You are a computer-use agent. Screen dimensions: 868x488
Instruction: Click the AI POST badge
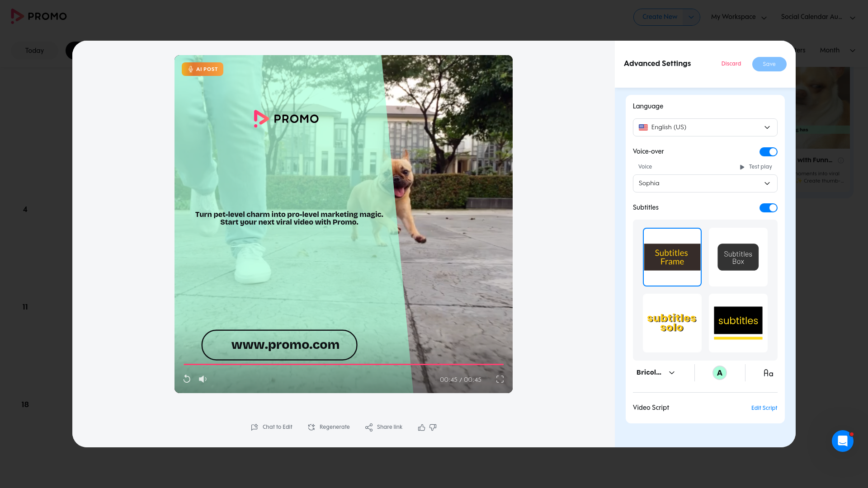click(x=203, y=69)
